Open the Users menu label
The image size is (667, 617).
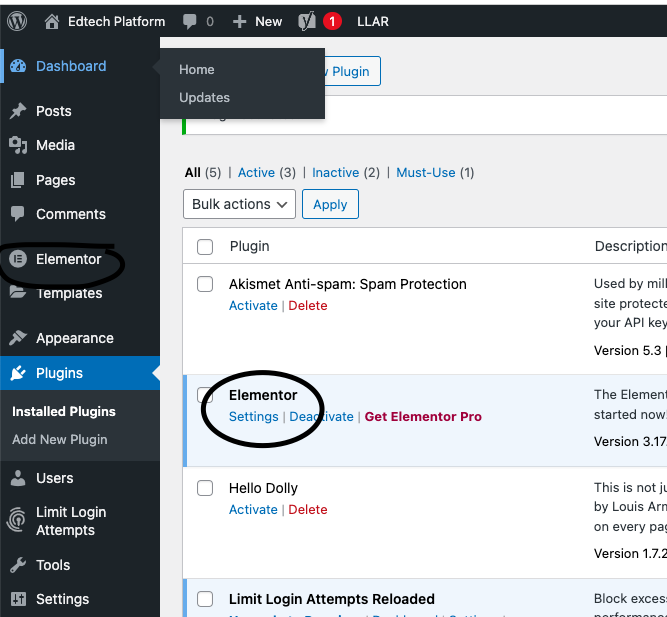pyautogui.click(x=54, y=478)
